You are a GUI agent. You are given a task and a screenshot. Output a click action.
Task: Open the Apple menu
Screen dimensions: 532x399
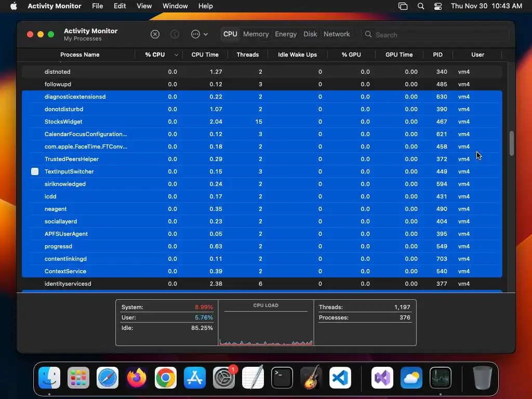click(14, 6)
